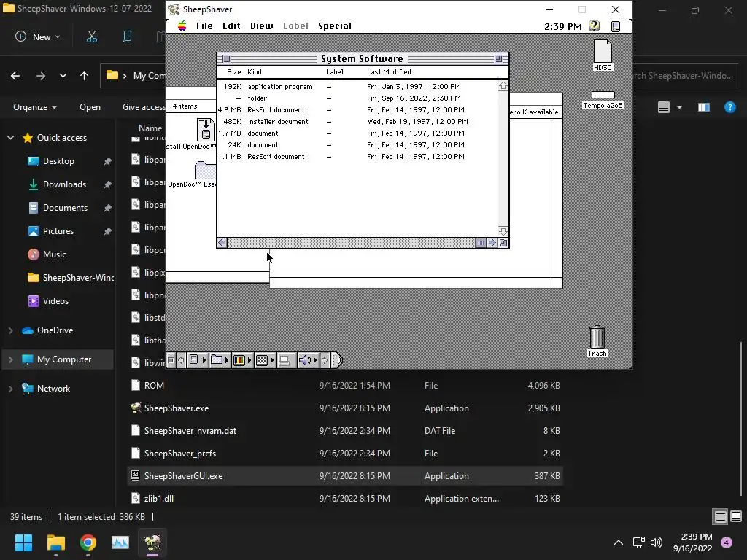Open the View menu in SheepShaver

coord(262,26)
